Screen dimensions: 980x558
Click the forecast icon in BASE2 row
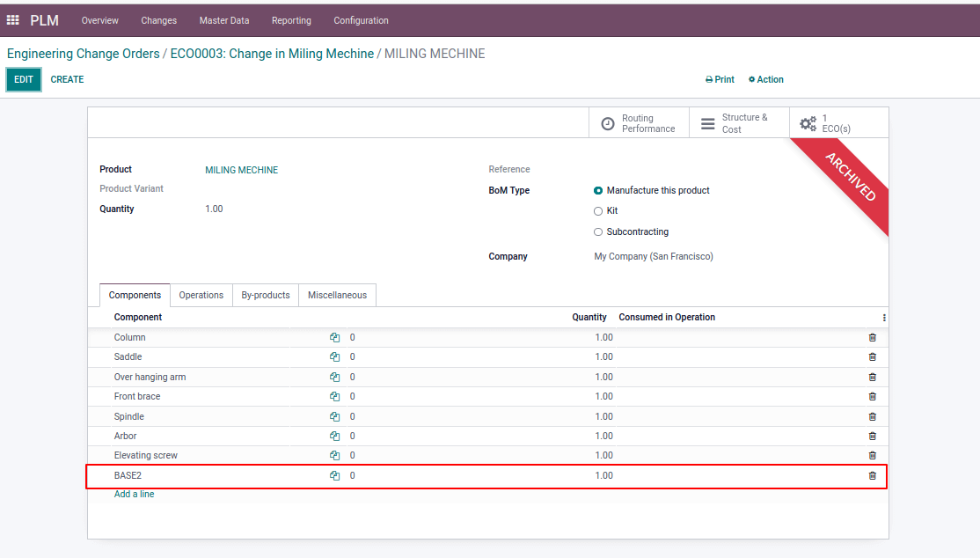[x=335, y=475]
